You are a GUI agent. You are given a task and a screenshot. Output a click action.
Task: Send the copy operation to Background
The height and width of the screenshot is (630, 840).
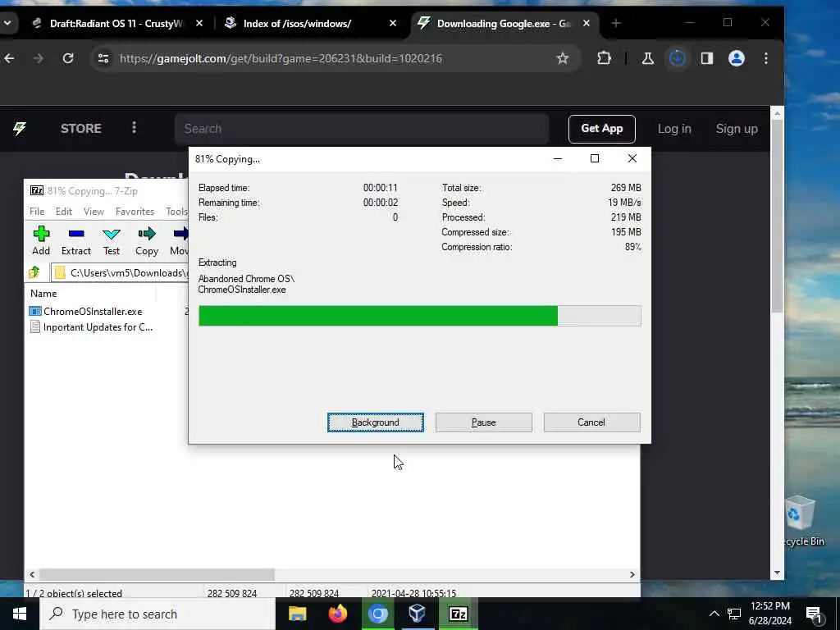click(x=375, y=422)
